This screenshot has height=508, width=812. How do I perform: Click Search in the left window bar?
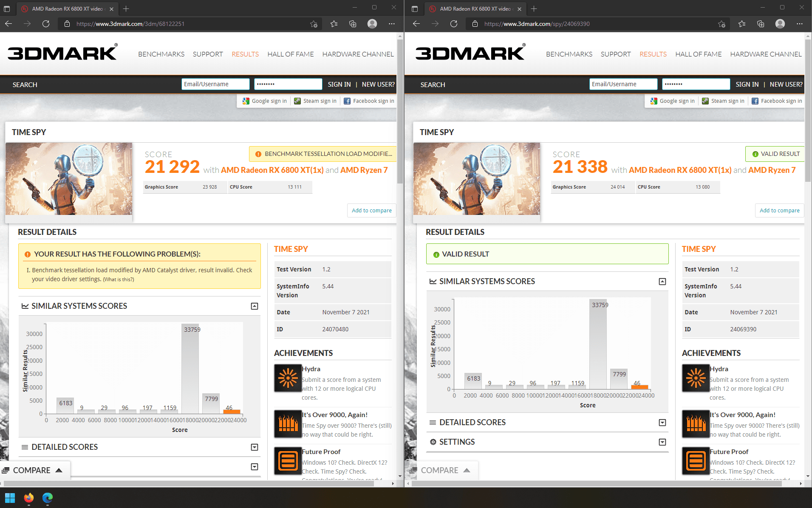point(25,85)
